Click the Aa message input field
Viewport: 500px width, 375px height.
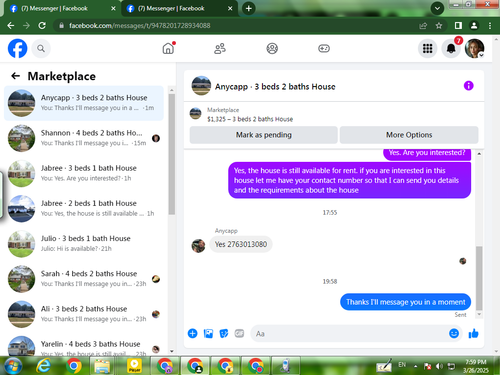348,334
